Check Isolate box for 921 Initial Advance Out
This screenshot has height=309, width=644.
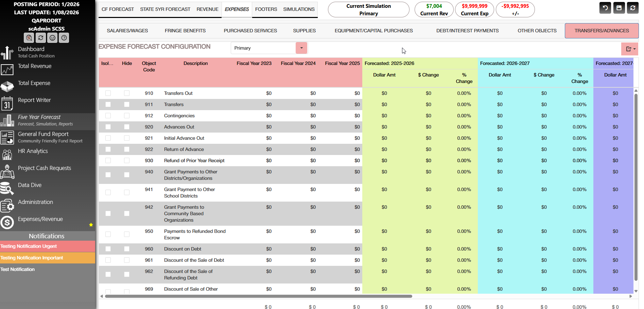(x=108, y=138)
